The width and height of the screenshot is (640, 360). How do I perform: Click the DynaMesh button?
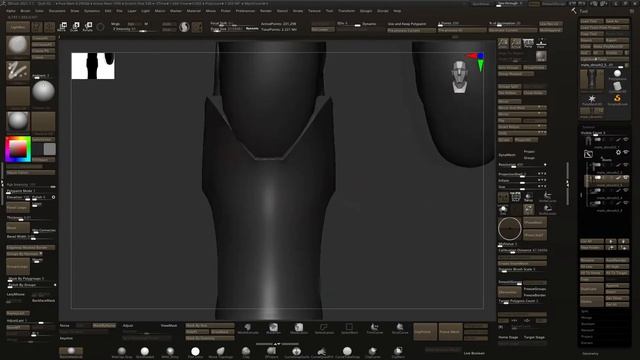pyautogui.click(x=510, y=155)
